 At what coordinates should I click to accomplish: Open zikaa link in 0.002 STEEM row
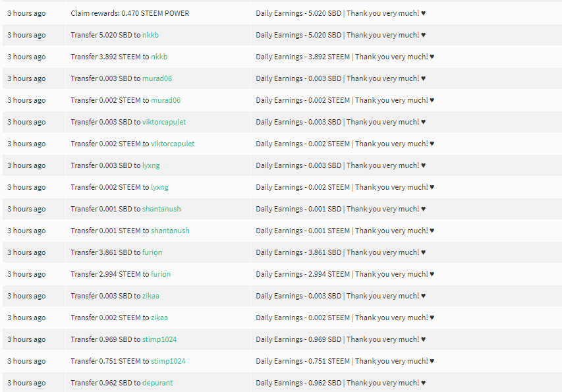click(159, 318)
